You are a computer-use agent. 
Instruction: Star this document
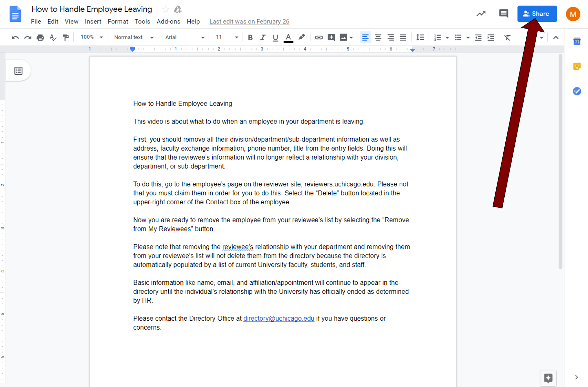pyautogui.click(x=166, y=9)
